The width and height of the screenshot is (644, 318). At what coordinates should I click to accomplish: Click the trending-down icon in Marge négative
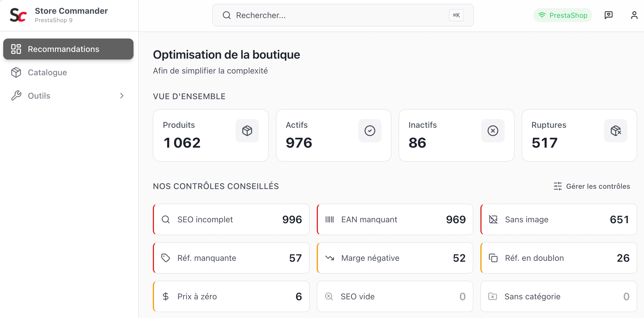(x=330, y=258)
